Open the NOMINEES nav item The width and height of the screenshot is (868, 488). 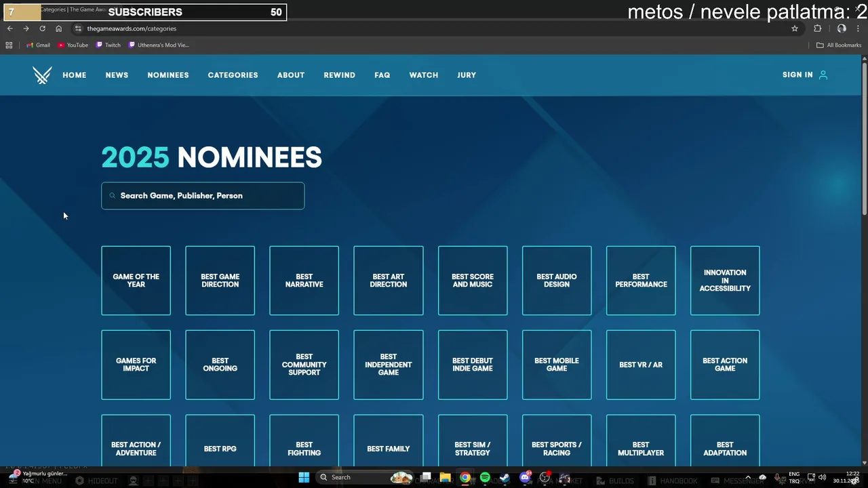point(168,75)
